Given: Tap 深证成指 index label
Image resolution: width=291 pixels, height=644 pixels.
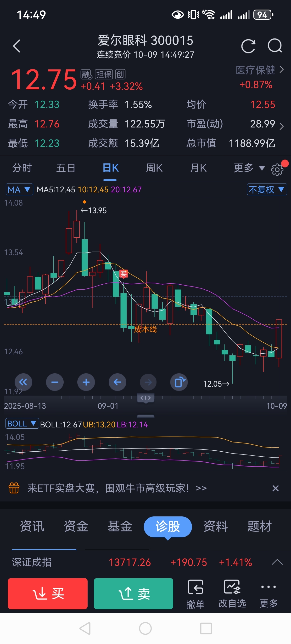Looking at the screenshot, I should pos(32,562).
